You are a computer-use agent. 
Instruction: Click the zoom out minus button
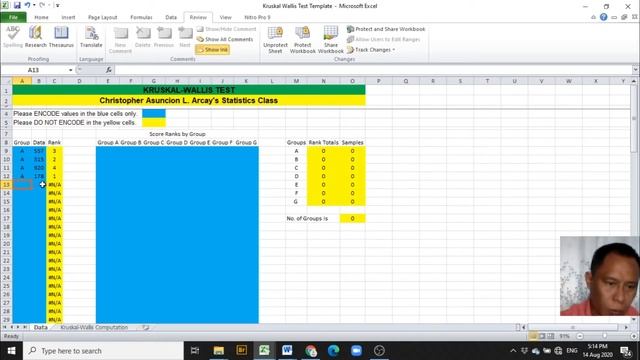click(x=580, y=336)
